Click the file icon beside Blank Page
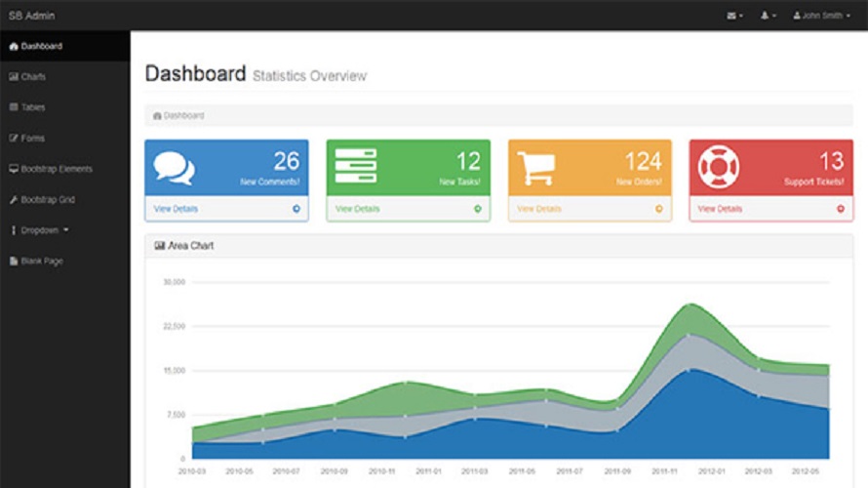This screenshot has width=868, height=488. click(x=14, y=261)
